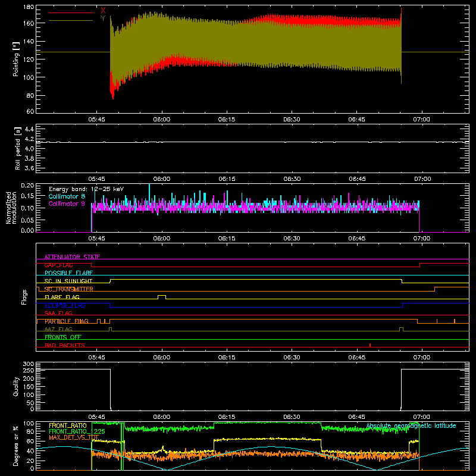Click the MAX_DET_VS_TOT legend entry

(74, 437)
